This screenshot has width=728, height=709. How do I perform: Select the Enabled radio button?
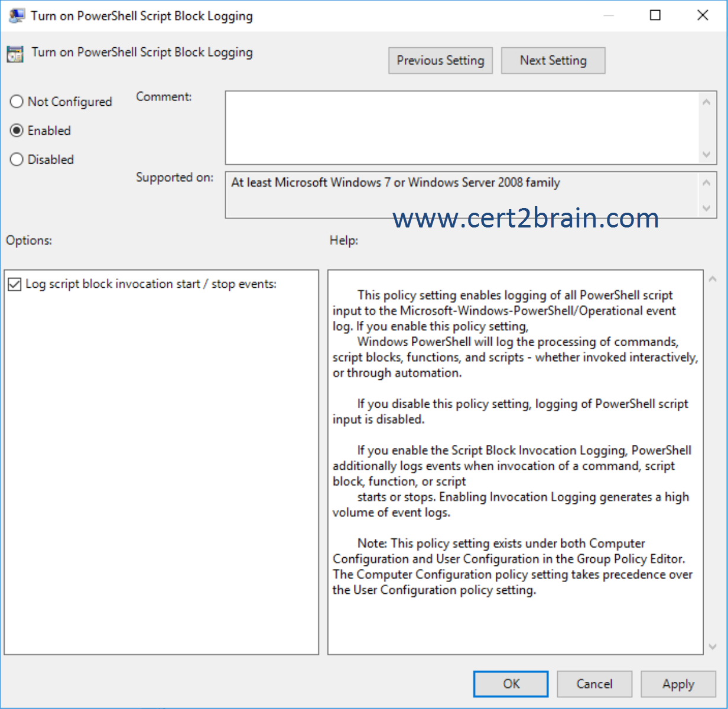17,131
